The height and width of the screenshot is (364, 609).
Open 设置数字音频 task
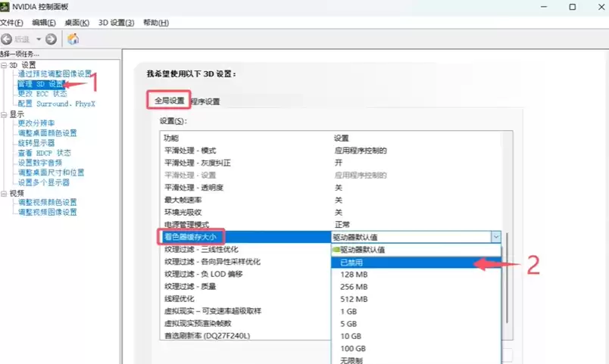[x=40, y=163]
